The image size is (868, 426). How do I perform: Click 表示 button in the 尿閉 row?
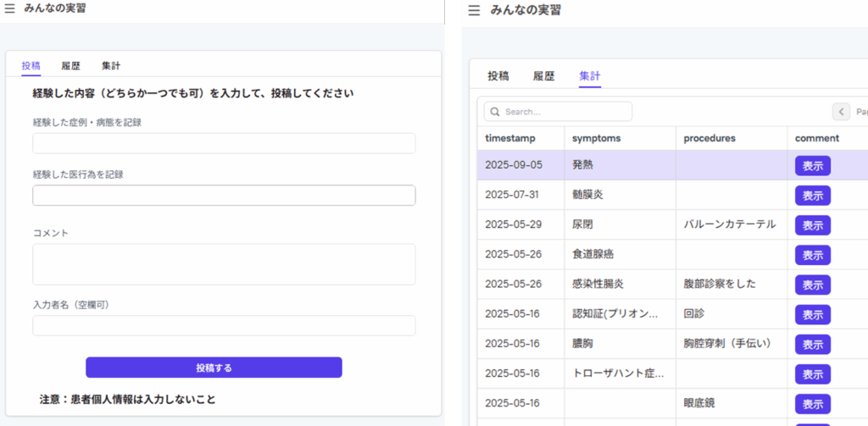(812, 225)
